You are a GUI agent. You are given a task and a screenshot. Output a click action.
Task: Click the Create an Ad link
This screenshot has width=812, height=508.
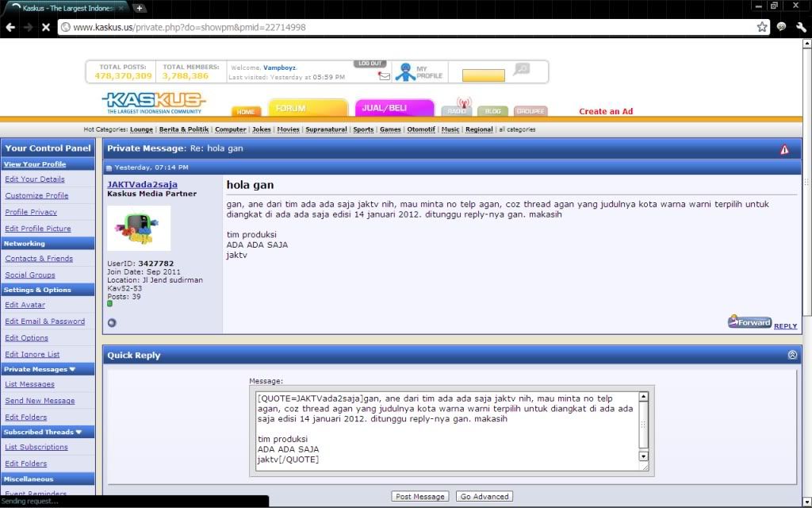pyautogui.click(x=605, y=111)
